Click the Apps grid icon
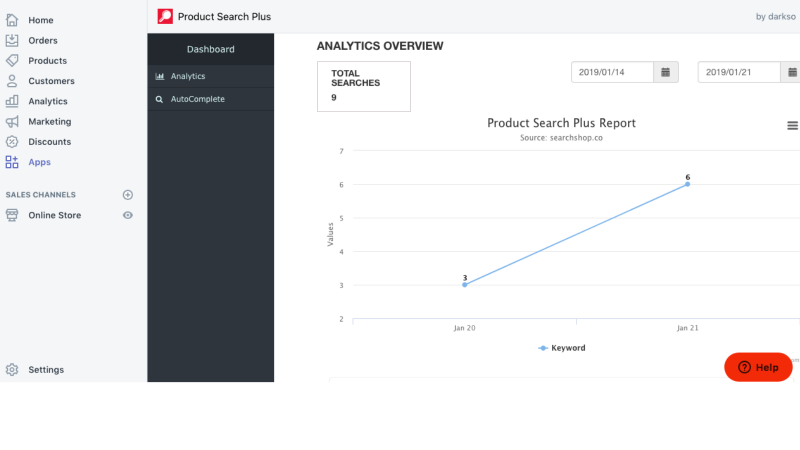 12,162
